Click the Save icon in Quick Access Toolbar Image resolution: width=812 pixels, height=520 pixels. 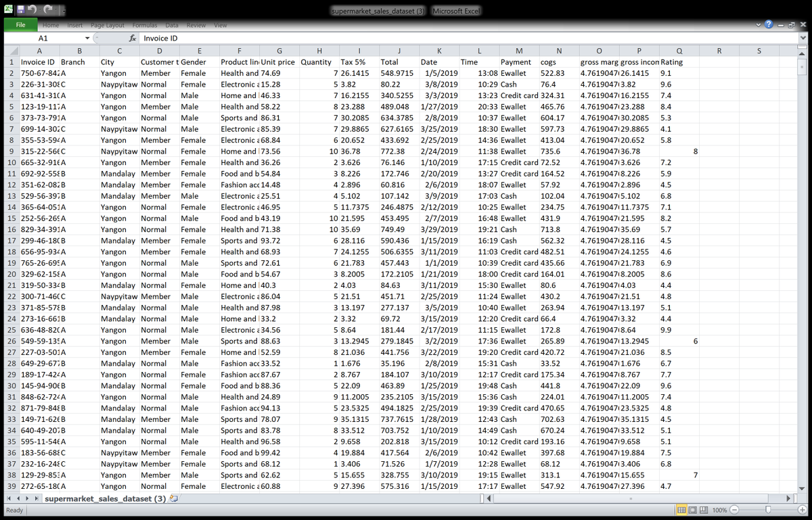[x=22, y=10]
